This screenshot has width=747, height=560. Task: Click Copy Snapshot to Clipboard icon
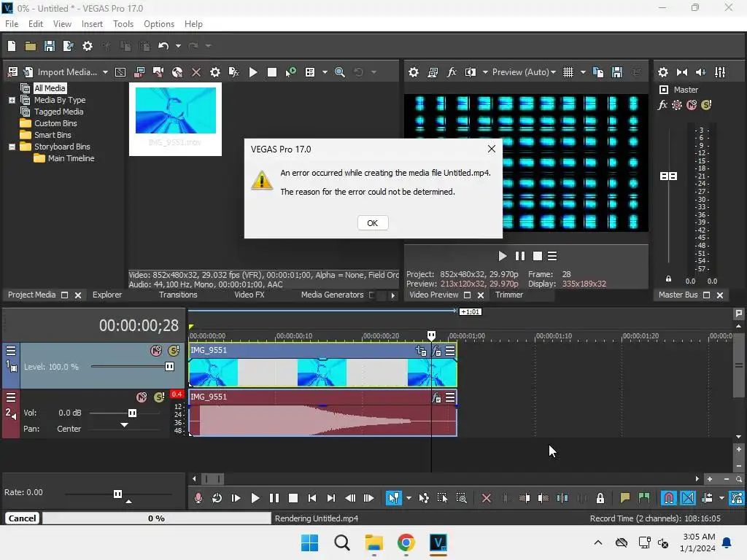pos(598,72)
